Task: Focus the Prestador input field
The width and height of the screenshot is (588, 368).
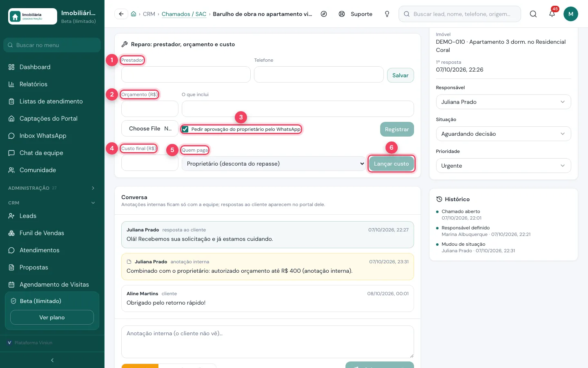Action: pos(186,74)
